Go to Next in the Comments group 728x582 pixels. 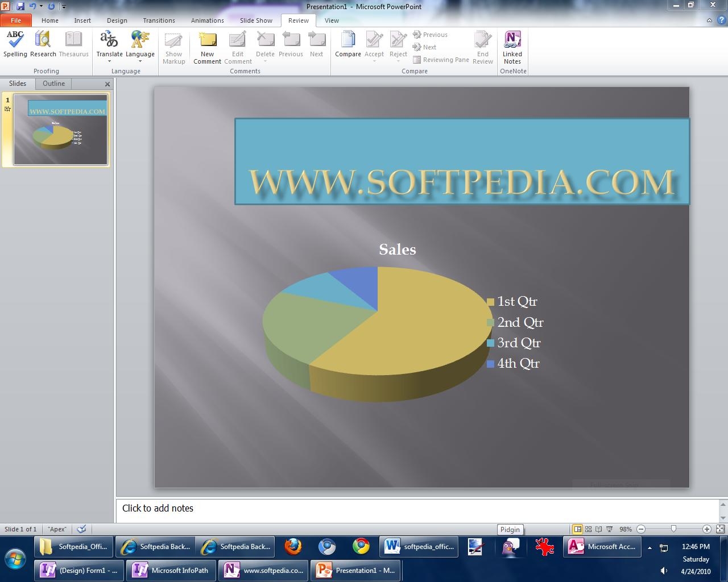(x=317, y=44)
